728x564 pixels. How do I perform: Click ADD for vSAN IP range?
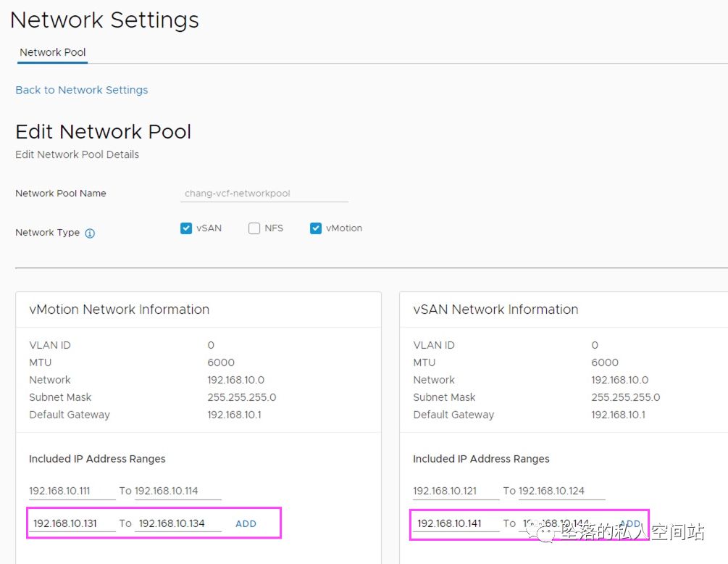(x=629, y=523)
